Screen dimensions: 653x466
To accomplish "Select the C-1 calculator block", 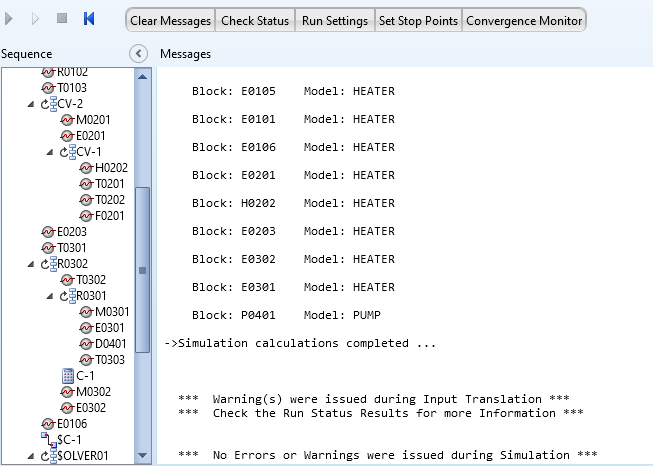I will [85, 375].
